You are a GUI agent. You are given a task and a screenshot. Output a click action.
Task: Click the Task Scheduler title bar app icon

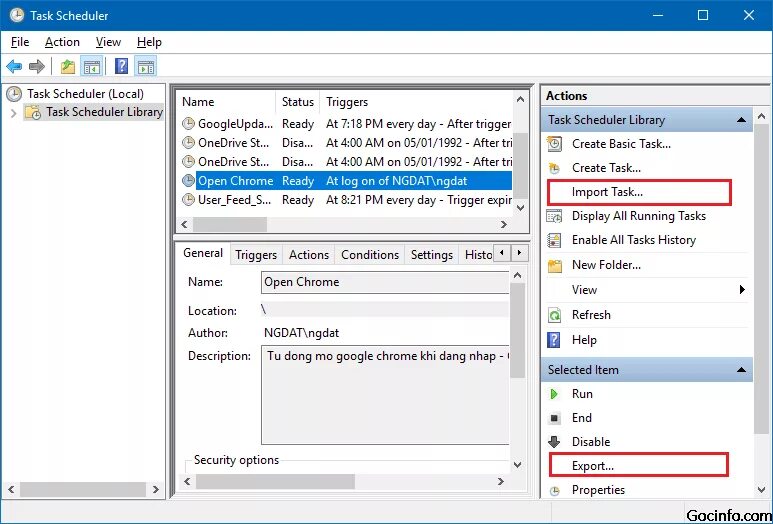pos(17,15)
